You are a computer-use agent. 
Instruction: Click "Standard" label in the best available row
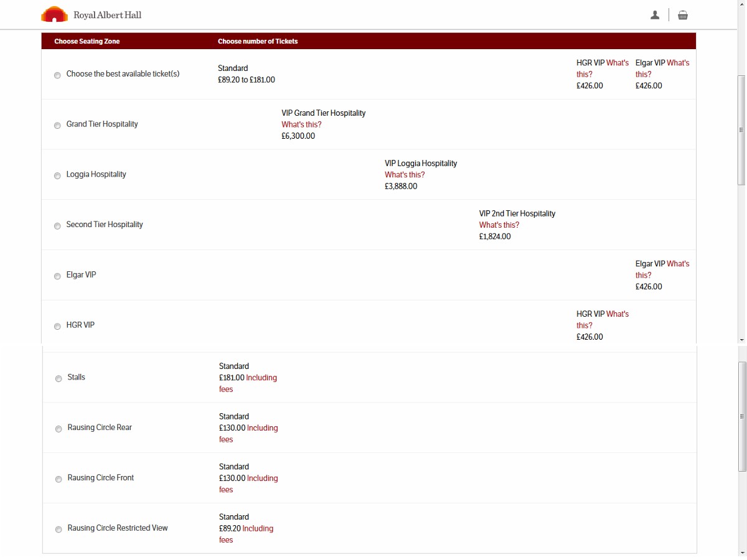233,68
